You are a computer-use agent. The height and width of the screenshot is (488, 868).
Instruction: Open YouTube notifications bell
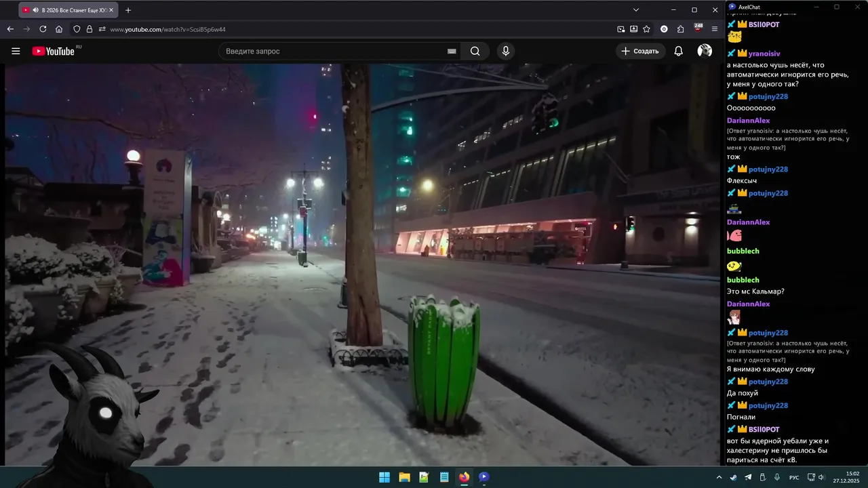tap(678, 51)
